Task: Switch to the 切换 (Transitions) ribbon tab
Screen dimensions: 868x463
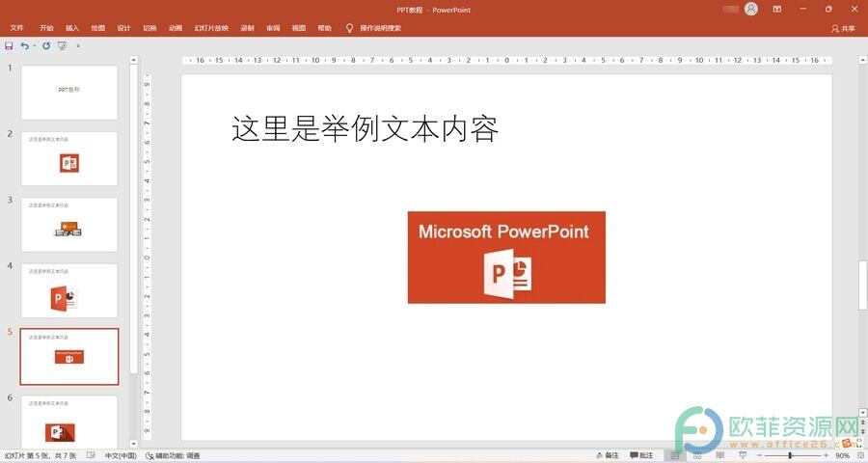Action: (149, 28)
